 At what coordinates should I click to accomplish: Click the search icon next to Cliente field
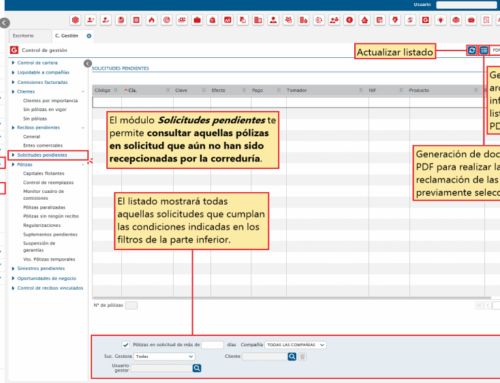292,357
